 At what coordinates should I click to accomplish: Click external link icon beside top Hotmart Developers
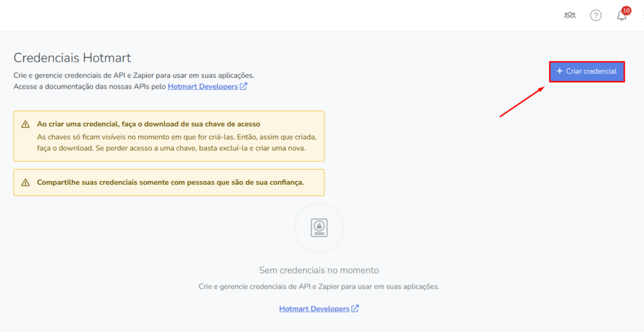click(243, 86)
